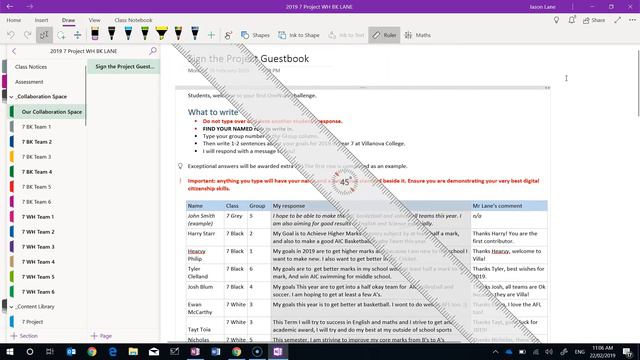Undo the last action
This screenshot has width=640, height=360.
11,35
